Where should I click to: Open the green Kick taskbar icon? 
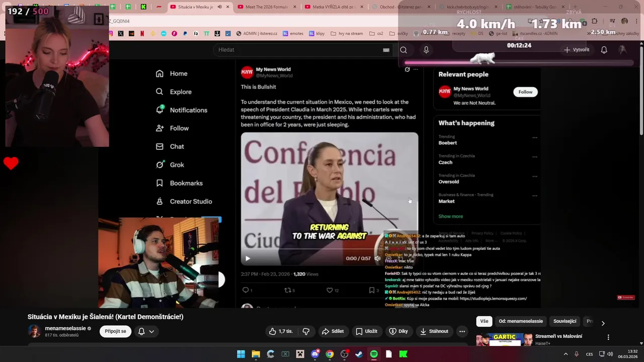pyautogui.click(x=403, y=354)
